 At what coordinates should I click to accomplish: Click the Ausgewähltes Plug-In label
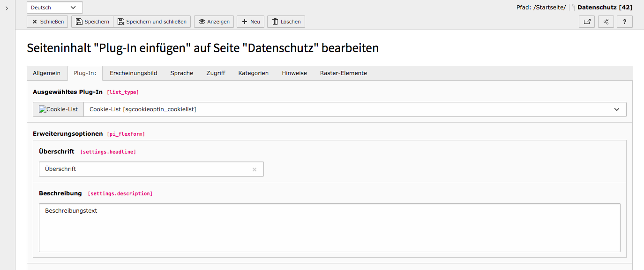click(67, 92)
